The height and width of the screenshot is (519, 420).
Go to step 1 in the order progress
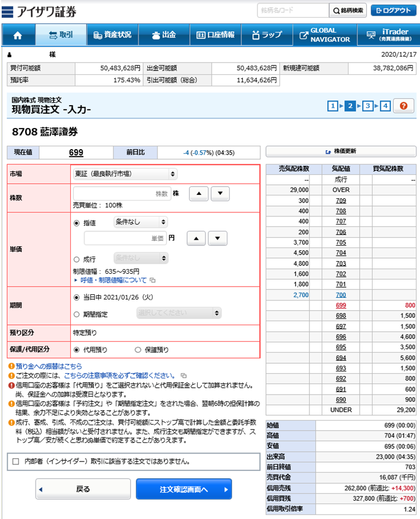[x=333, y=106]
